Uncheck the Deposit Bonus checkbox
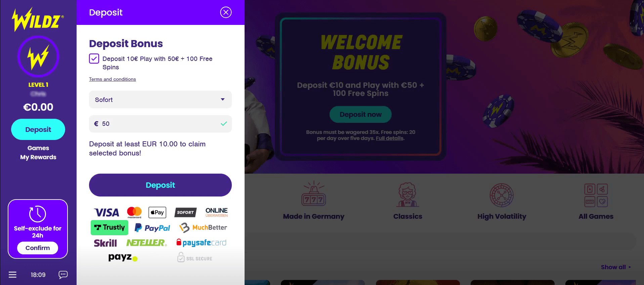 (x=94, y=59)
